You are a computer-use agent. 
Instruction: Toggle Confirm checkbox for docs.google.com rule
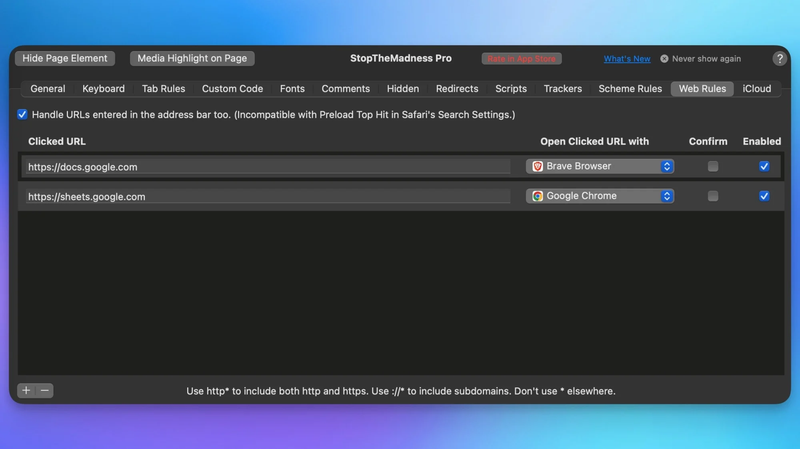[x=713, y=167]
